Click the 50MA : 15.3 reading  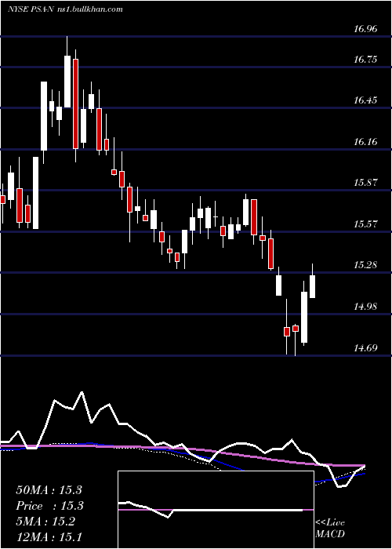tap(49, 490)
